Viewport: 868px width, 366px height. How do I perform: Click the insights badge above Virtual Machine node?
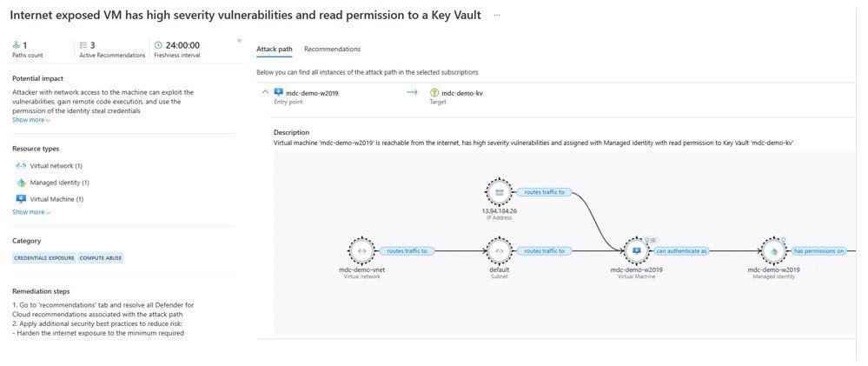(650, 240)
